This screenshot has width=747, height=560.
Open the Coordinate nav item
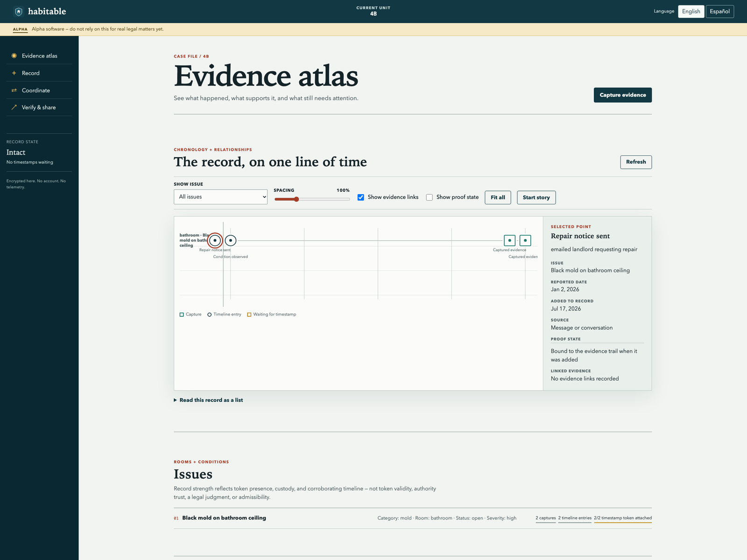click(39, 90)
